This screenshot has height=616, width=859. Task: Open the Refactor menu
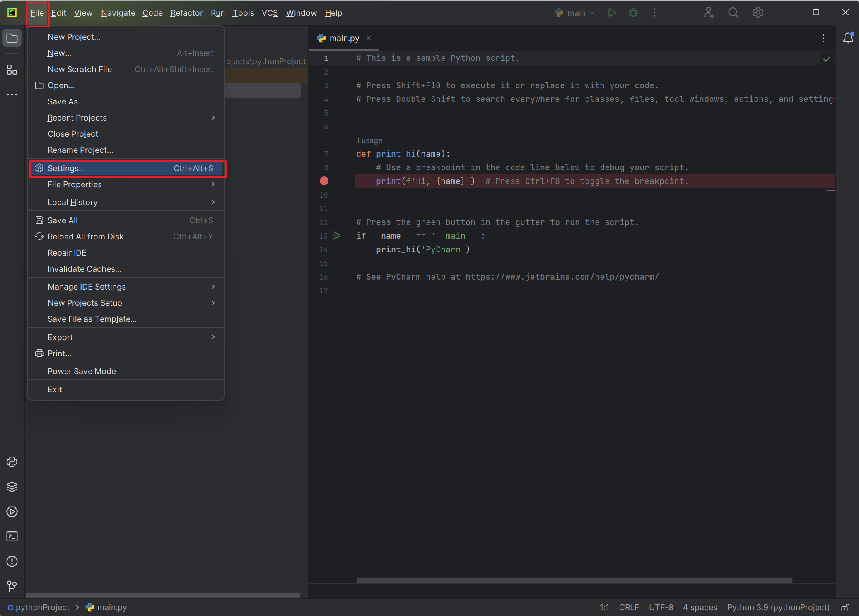(x=186, y=13)
